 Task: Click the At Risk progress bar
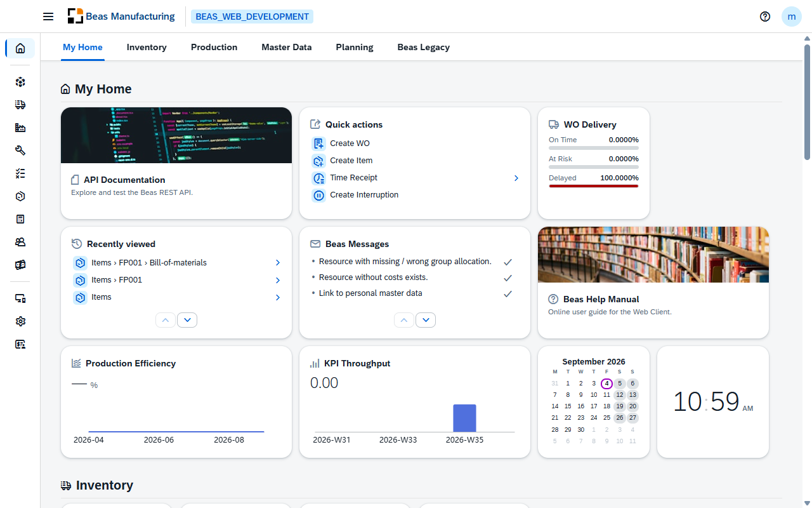coord(594,167)
